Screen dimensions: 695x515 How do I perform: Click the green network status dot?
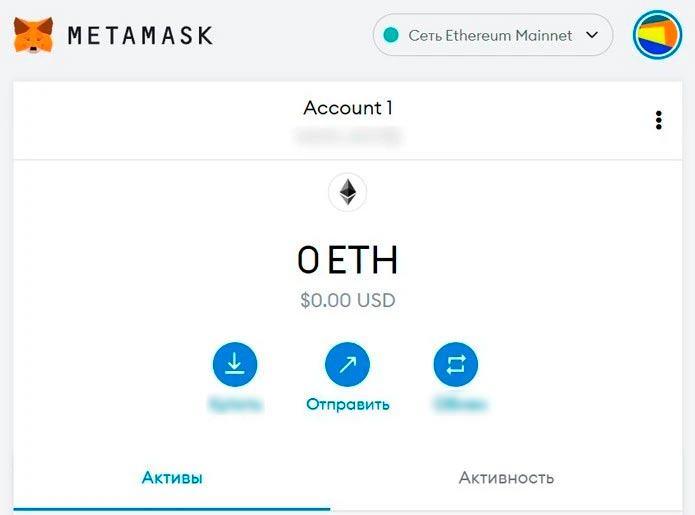coord(390,35)
